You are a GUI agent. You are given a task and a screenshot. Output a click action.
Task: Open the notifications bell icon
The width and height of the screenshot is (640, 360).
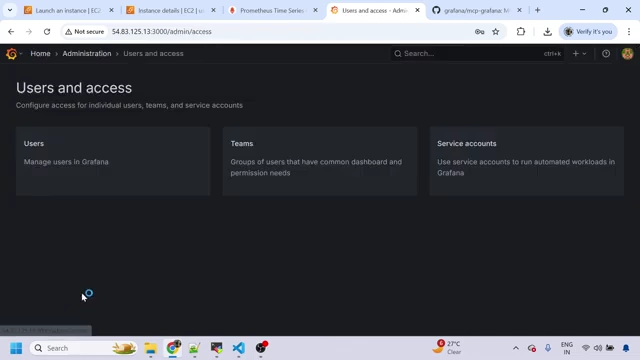pyautogui.click(x=626, y=348)
